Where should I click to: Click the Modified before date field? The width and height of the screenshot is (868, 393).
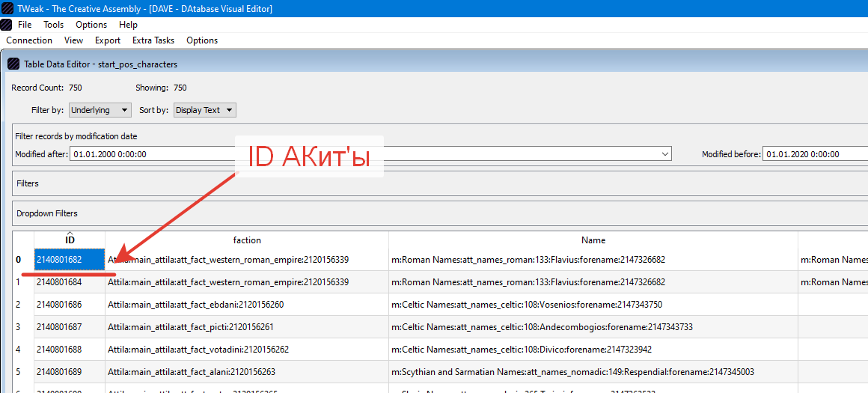tap(815, 154)
